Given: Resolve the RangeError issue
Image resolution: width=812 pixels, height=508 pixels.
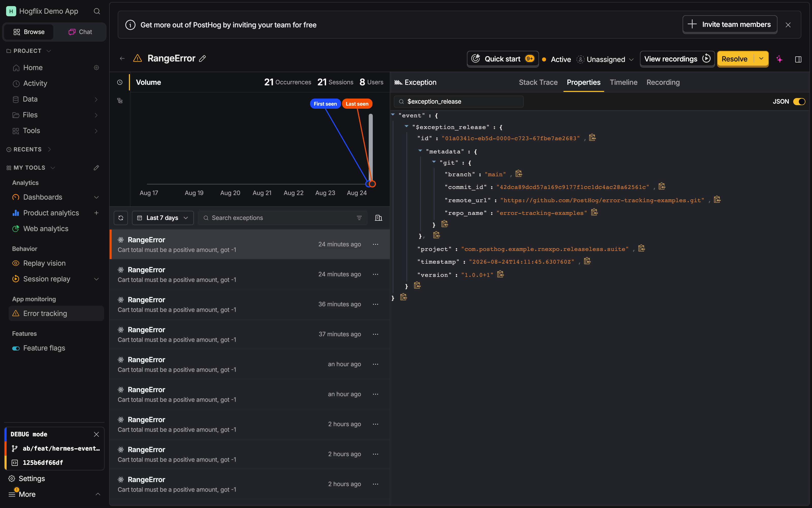Looking at the screenshot, I should [x=735, y=59].
